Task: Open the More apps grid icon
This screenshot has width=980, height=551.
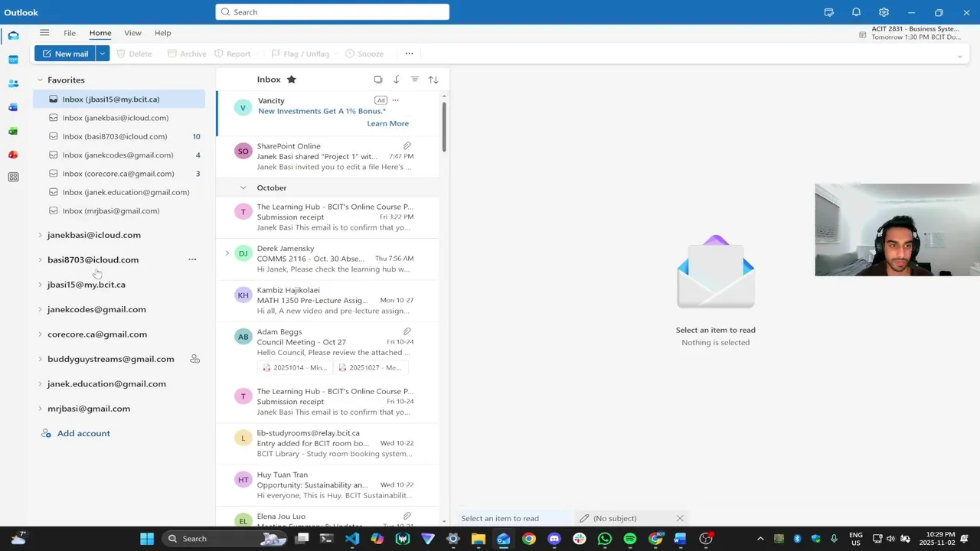Action: 13,177
